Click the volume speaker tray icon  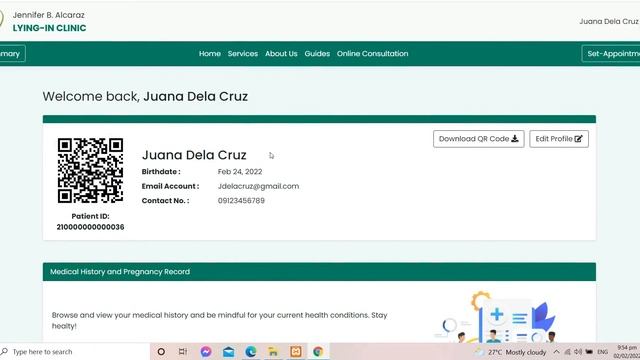click(578, 352)
